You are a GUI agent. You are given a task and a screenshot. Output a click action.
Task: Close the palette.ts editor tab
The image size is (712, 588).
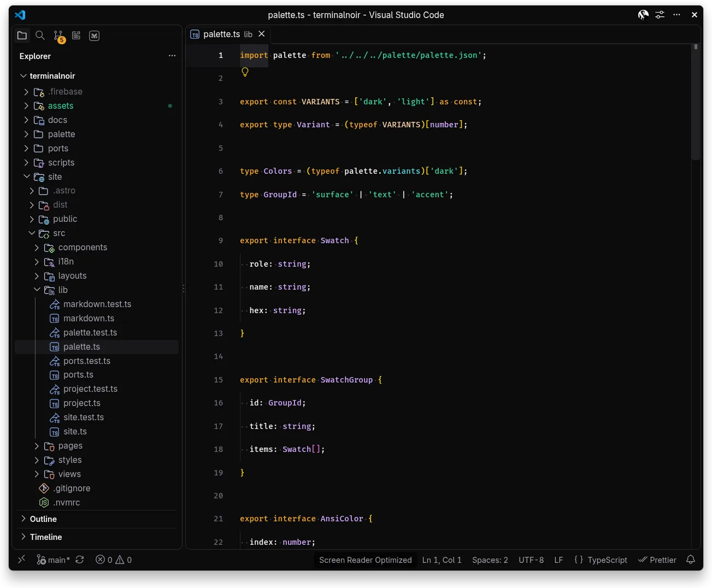(x=262, y=34)
